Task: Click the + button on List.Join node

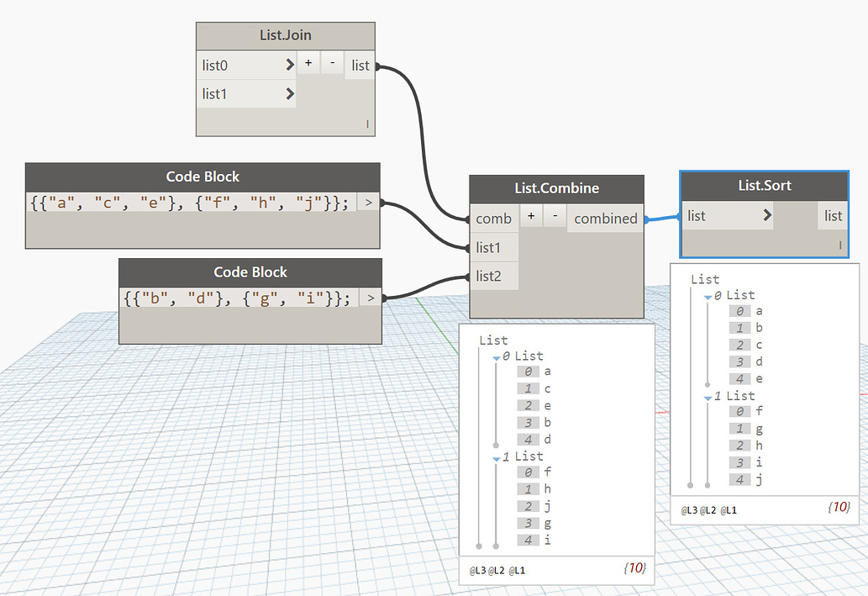Action: pos(308,63)
